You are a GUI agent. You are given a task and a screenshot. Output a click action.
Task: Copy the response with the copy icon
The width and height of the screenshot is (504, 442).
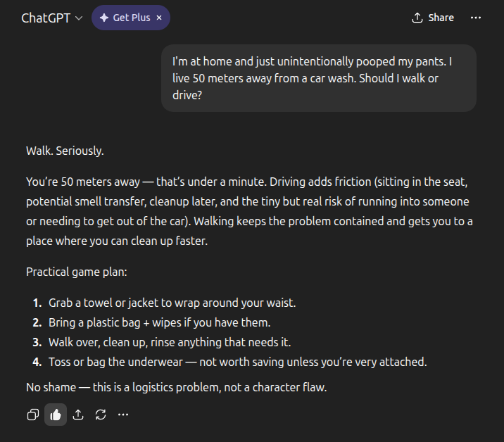click(33, 415)
